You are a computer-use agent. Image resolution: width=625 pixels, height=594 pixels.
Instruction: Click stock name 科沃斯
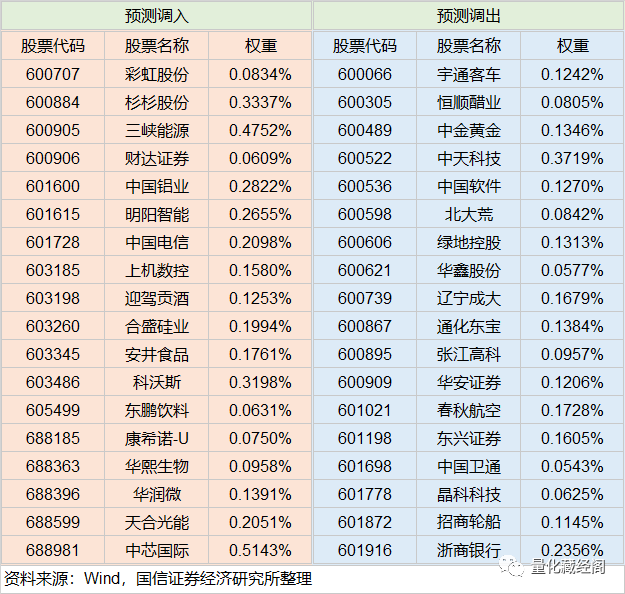pos(157,382)
